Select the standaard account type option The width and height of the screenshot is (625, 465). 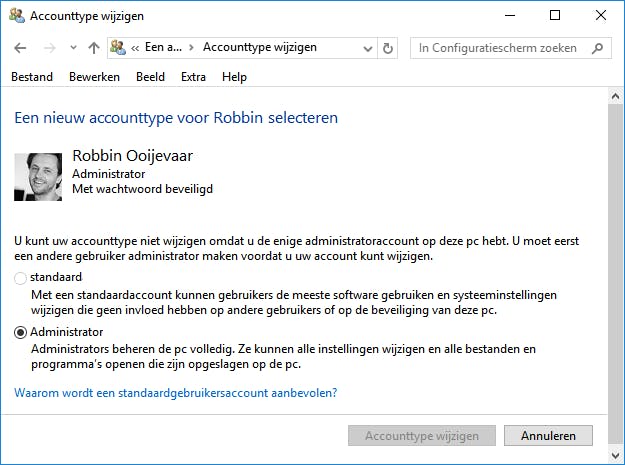[x=21, y=278]
